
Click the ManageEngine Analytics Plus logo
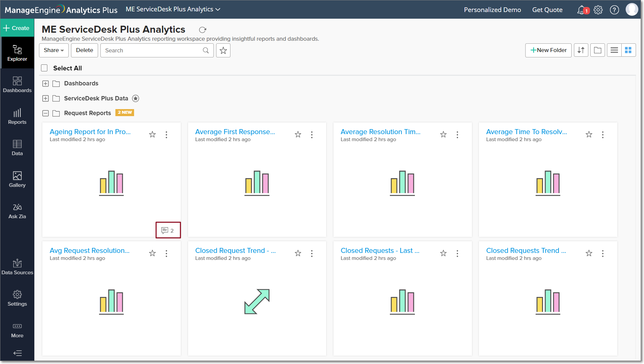pos(61,10)
